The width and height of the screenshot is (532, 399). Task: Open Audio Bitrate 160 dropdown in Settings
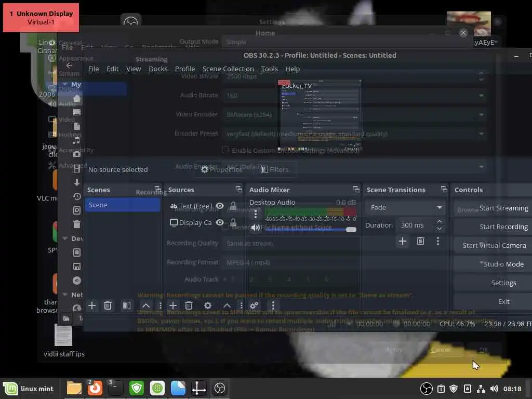(354, 96)
